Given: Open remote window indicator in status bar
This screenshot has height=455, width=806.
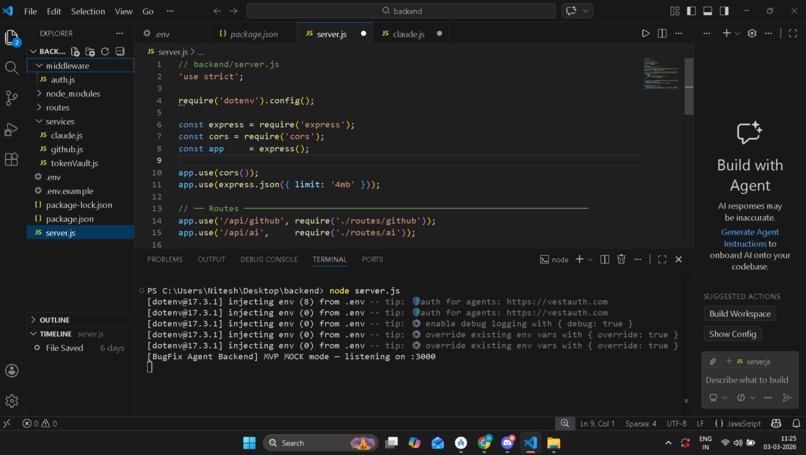Looking at the screenshot, I should tap(7, 423).
